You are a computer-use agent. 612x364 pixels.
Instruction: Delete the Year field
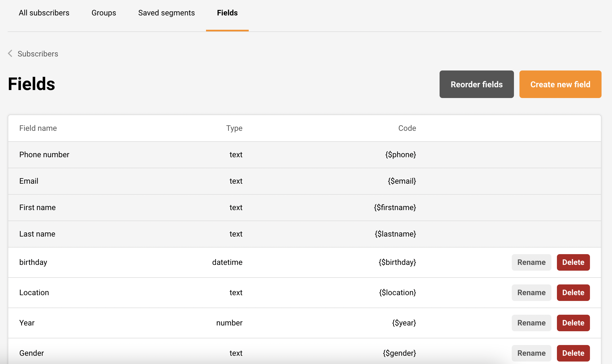click(573, 323)
